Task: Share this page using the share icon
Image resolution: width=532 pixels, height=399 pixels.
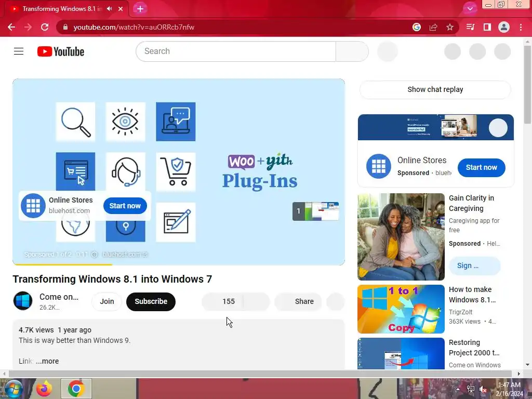Action: [x=433, y=27]
